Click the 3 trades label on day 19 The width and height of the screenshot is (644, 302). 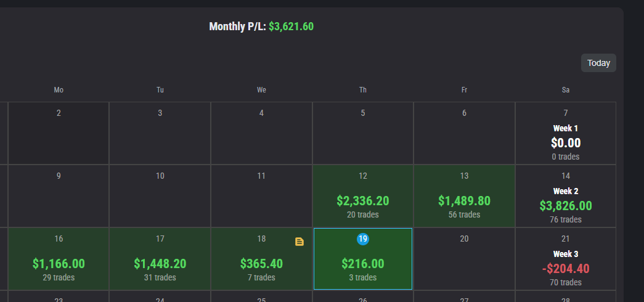click(x=363, y=277)
